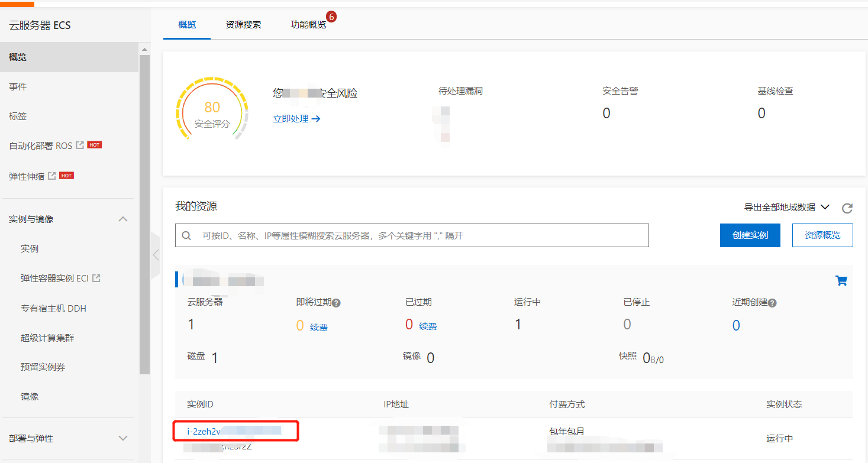Focus the resource search input field
Screen dimensions: 868x463
[412, 235]
